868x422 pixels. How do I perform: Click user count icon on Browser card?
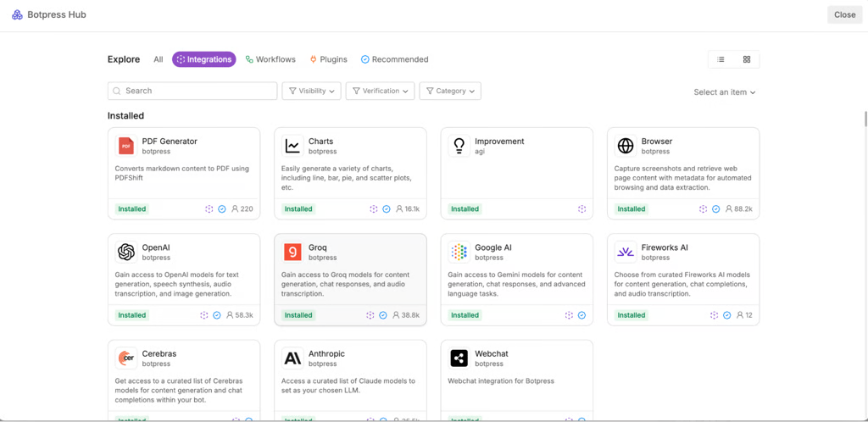728,209
